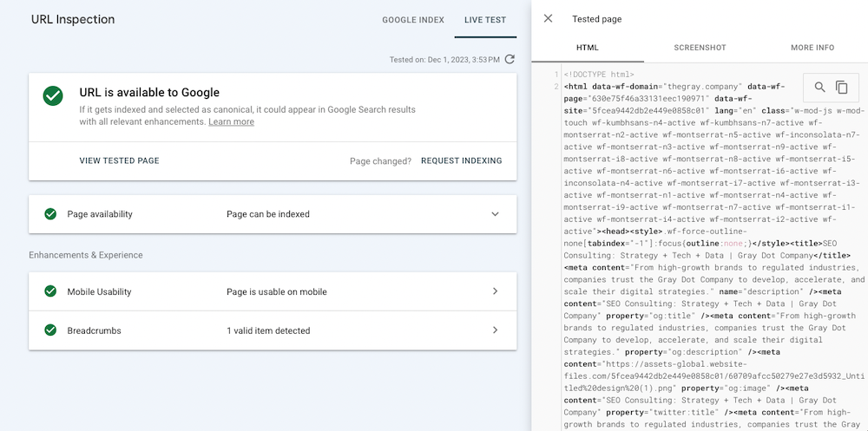This screenshot has height=431, width=868.
Task: Expand the Page availability section
Action: point(495,214)
